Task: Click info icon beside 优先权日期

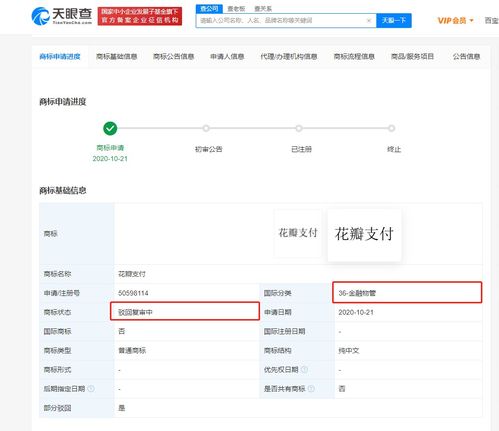Action: 304,369
